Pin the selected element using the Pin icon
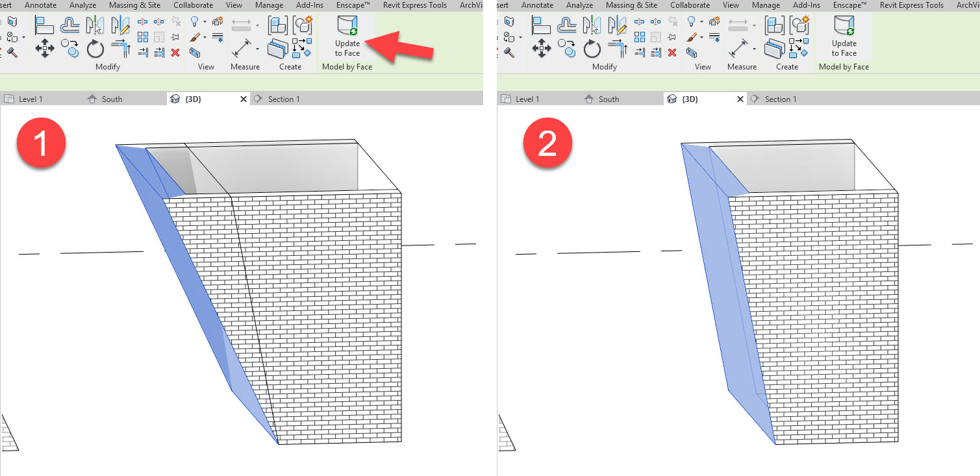The image size is (980, 476). pyautogui.click(x=175, y=37)
